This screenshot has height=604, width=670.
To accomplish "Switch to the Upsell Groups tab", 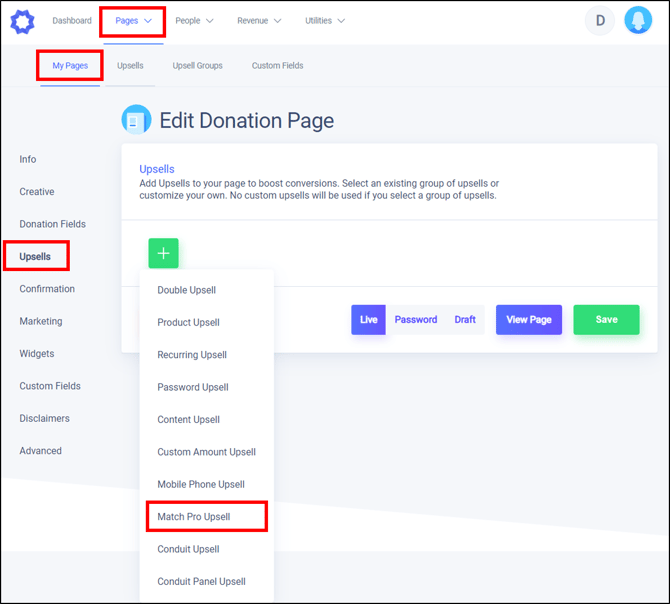I will (197, 66).
